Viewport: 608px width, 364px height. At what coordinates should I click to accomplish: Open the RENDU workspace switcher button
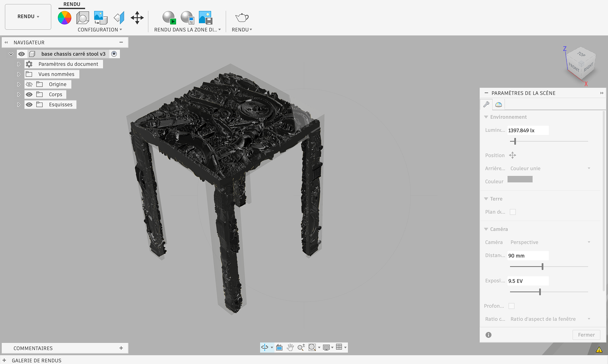[28, 17]
